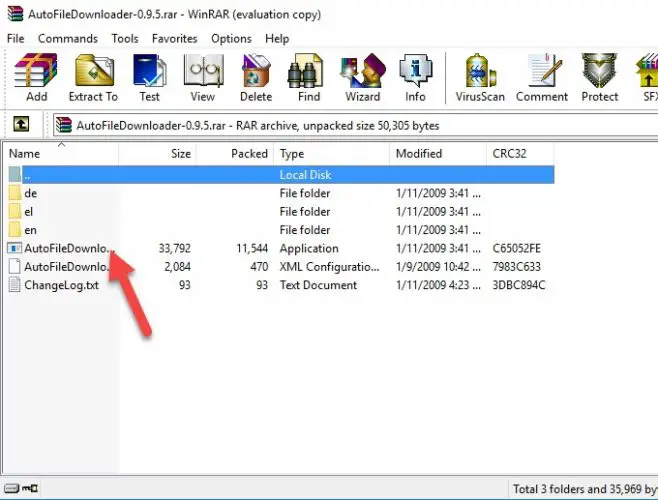
Task: Click the key icon in status bar
Action: pyautogui.click(x=30, y=488)
